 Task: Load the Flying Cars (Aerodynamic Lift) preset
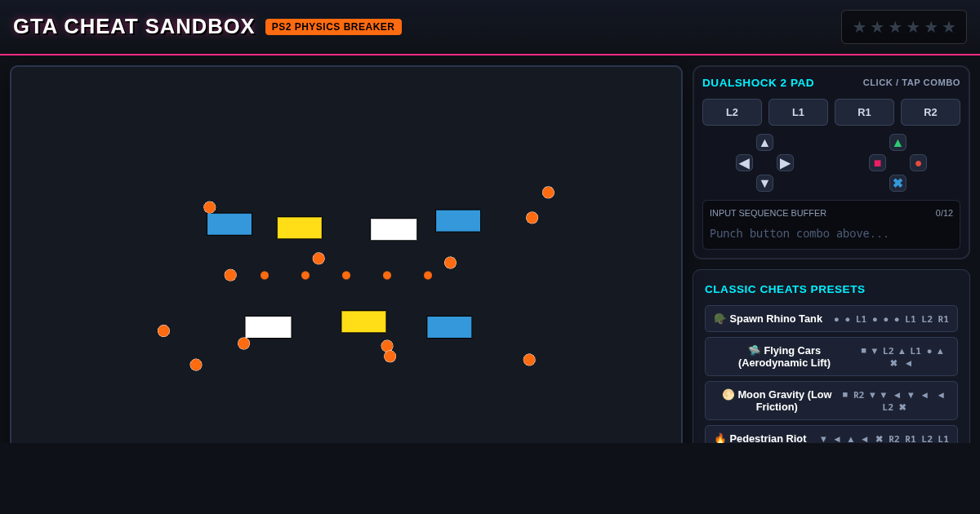coord(831,357)
